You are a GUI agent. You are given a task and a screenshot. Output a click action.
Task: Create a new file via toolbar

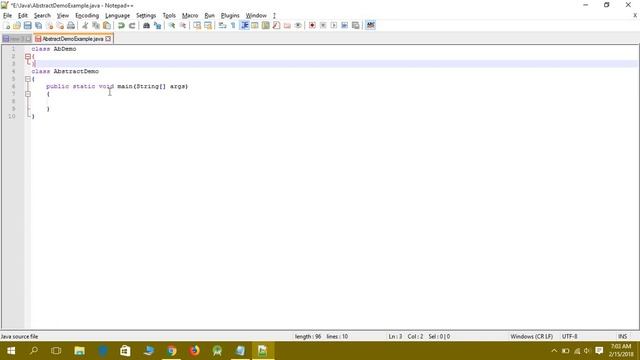coord(7,25)
